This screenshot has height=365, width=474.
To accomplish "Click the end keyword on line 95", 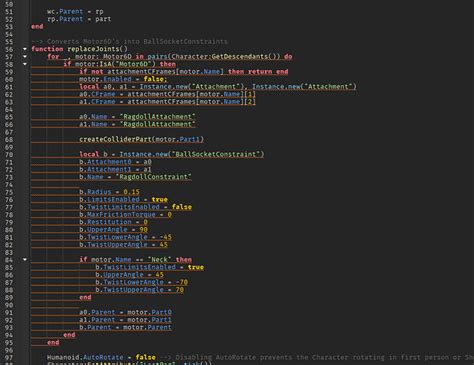I will click(53, 342).
